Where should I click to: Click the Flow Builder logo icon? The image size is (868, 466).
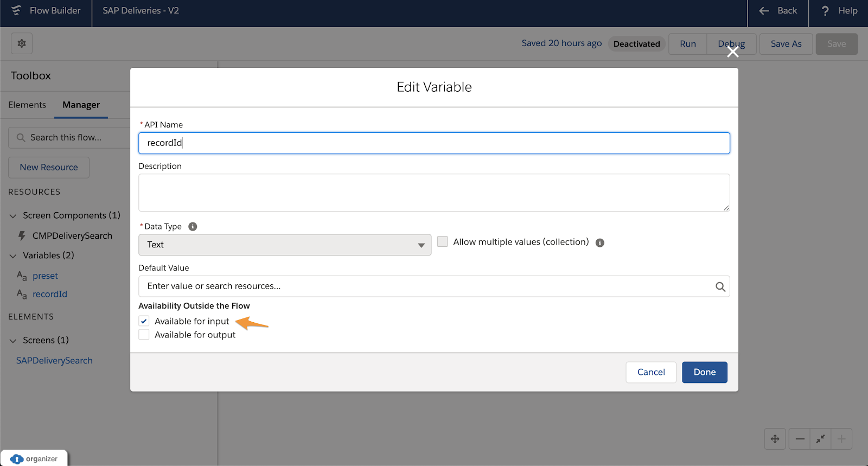coord(16,10)
